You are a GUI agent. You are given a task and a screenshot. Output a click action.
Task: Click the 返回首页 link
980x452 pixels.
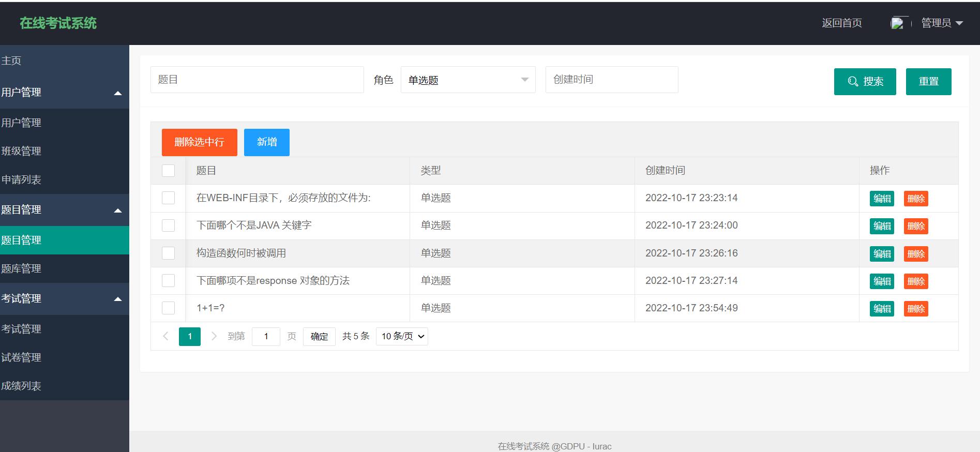click(x=842, y=23)
